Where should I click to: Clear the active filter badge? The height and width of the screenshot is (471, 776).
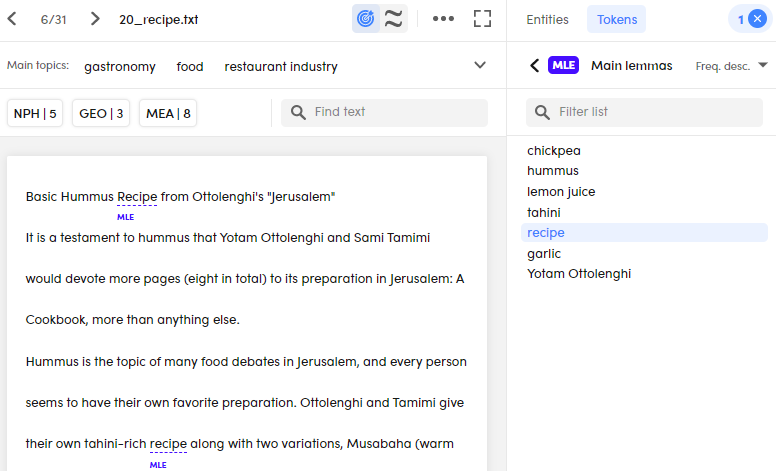(757, 19)
